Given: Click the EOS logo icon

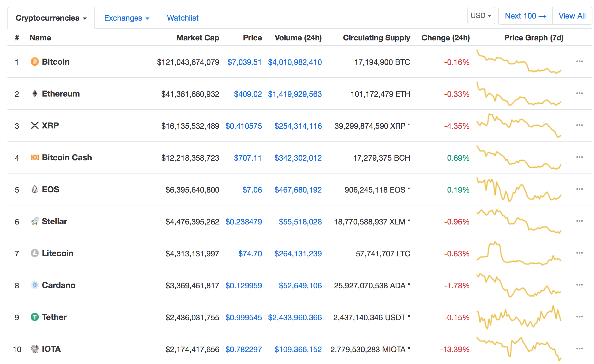Looking at the screenshot, I should pos(35,189).
